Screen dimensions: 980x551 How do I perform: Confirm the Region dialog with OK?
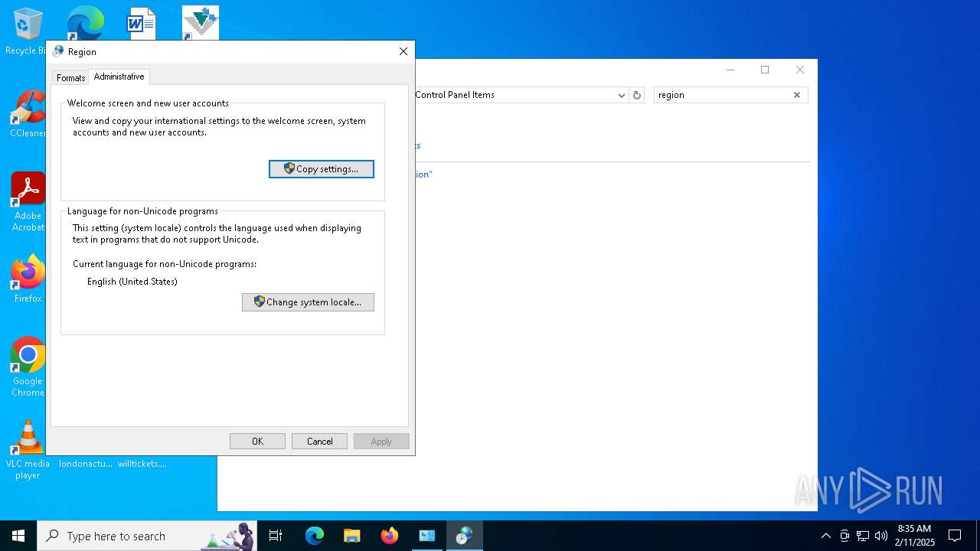[257, 441]
